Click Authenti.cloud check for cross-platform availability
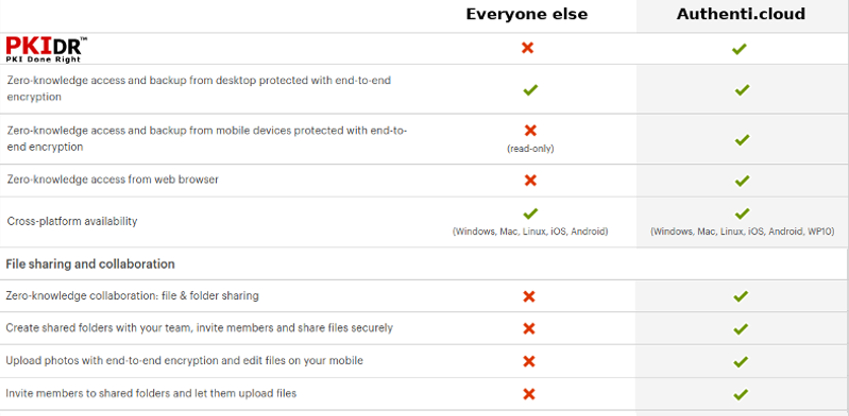The image size is (849, 416). coord(741,214)
